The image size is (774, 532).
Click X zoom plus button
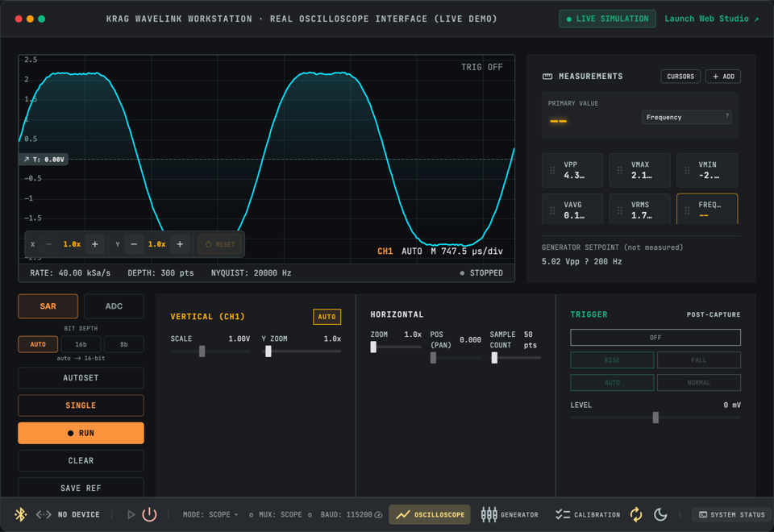click(95, 244)
